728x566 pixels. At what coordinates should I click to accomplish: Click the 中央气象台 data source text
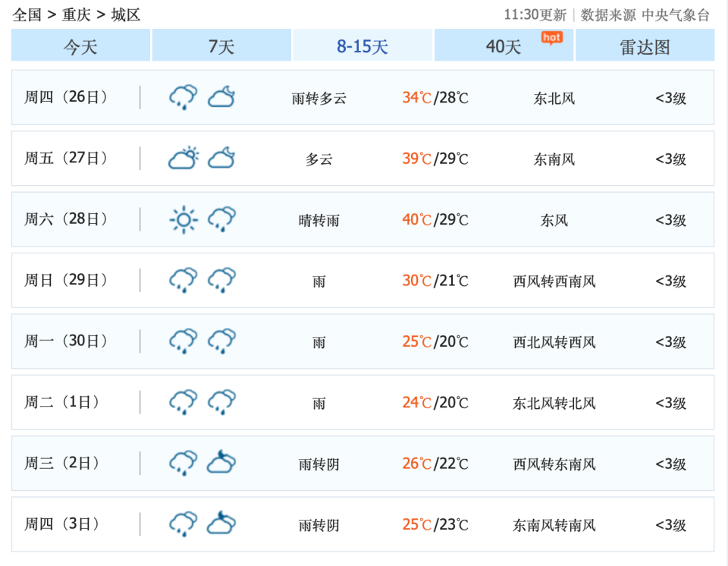[676, 15]
